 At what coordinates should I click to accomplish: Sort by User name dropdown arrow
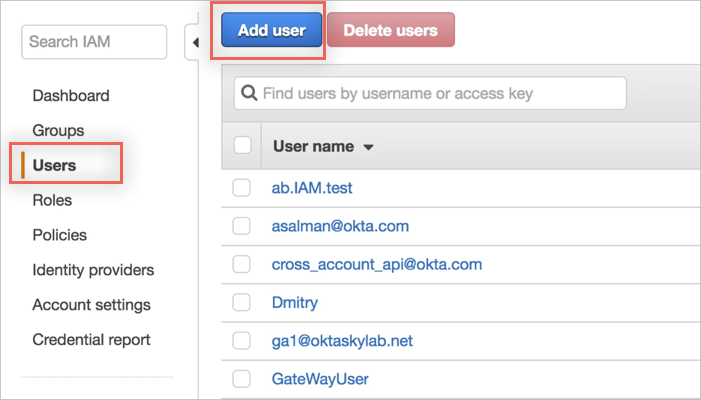368,147
